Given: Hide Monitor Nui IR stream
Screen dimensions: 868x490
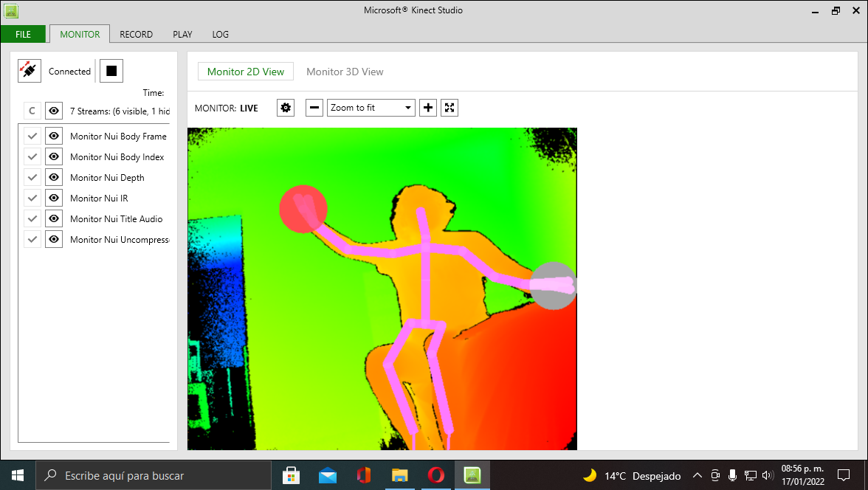Looking at the screenshot, I should pos(54,198).
